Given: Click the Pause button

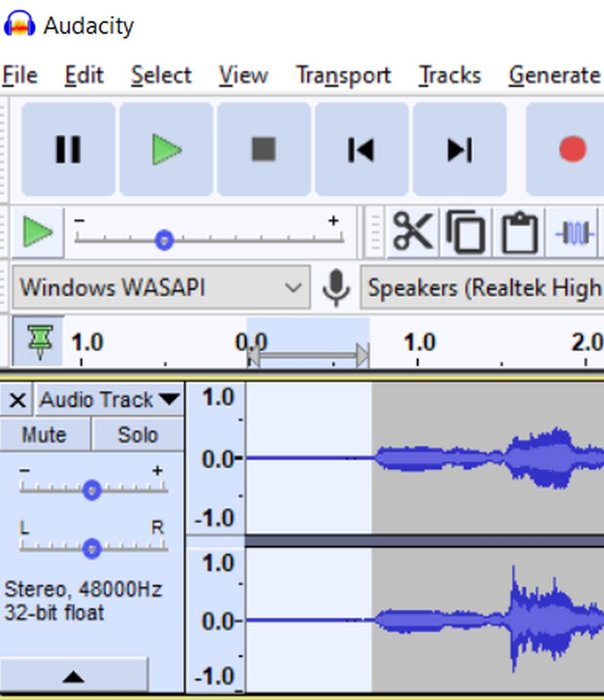Looking at the screenshot, I should pyautogui.click(x=68, y=149).
